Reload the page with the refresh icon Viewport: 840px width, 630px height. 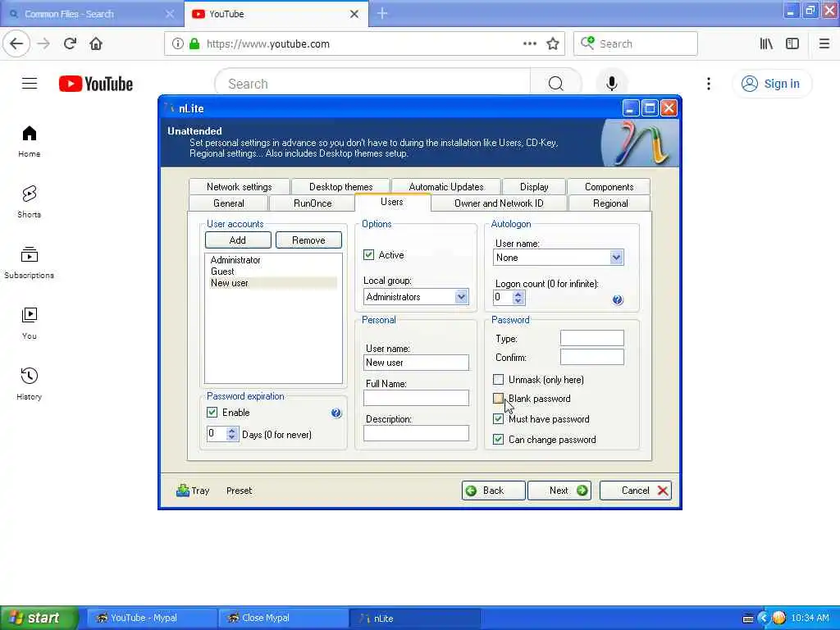click(x=71, y=44)
